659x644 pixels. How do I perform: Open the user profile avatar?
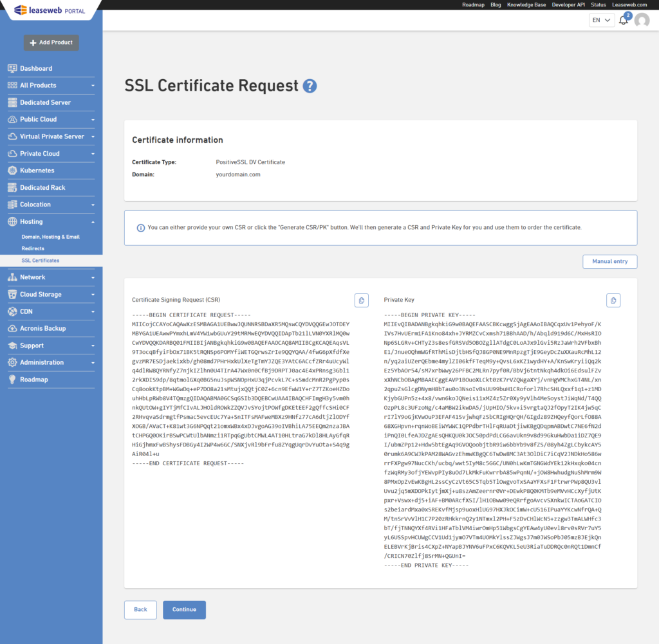642,20
